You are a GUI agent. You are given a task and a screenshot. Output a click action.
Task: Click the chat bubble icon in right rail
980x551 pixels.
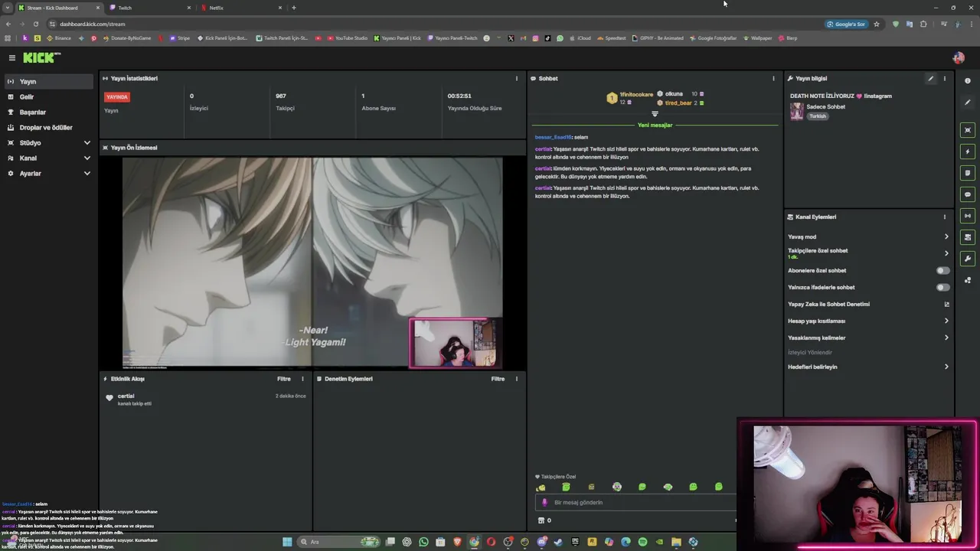(x=968, y=194)
